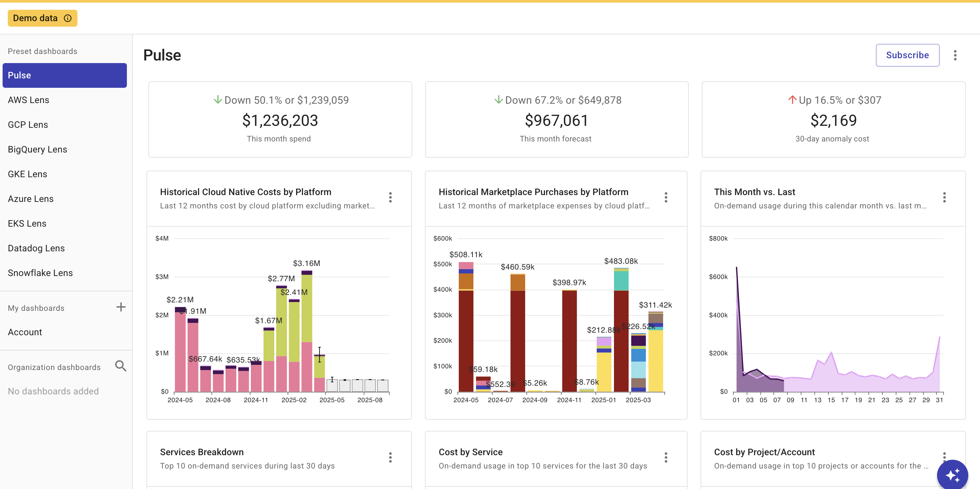Open the AI assistant sparkle button
Viewport: 980px width, 489px height.
click(952, 475)
